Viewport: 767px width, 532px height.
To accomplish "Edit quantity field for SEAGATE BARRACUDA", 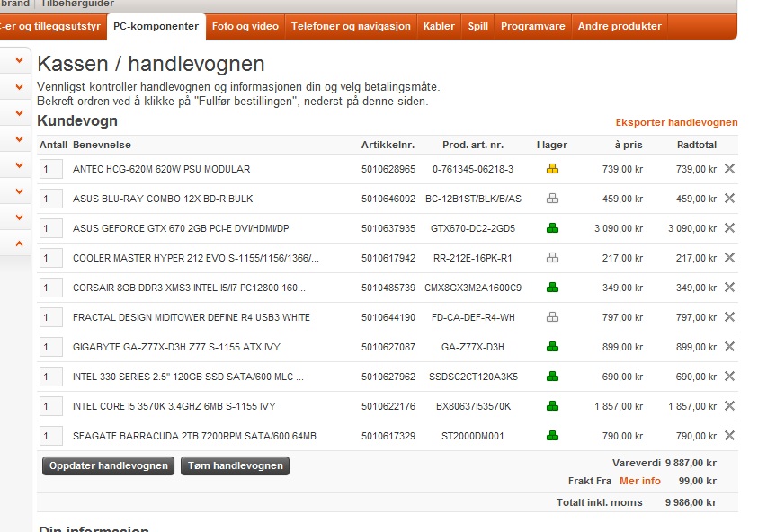I will point(51,436).
